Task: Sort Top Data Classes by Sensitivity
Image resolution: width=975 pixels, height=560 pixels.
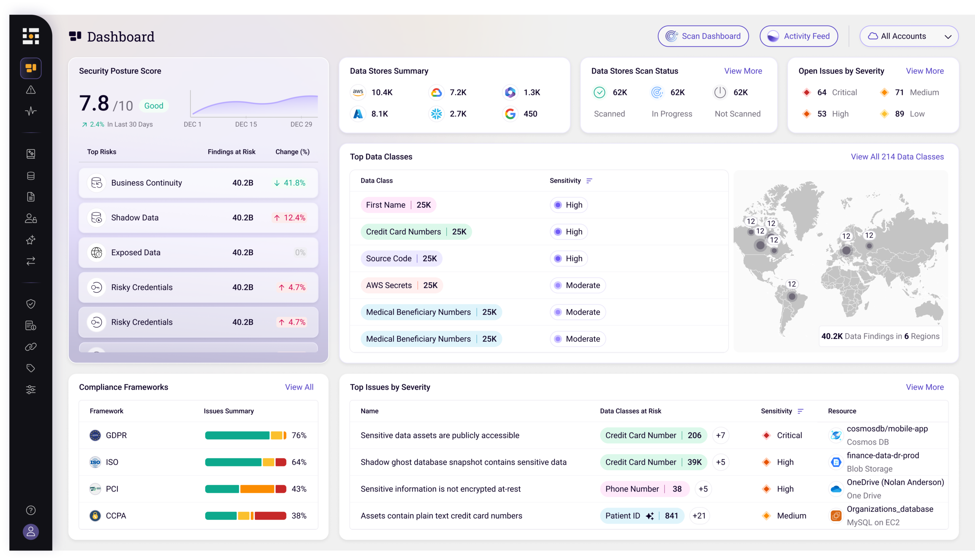Action: pyautogui.click(x=589, y=181)
